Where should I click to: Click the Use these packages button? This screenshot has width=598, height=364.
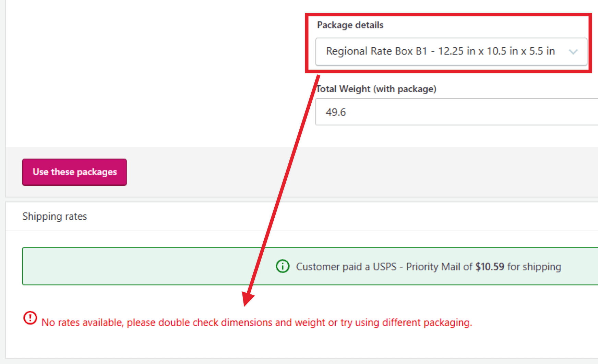[x=74, y=172]
